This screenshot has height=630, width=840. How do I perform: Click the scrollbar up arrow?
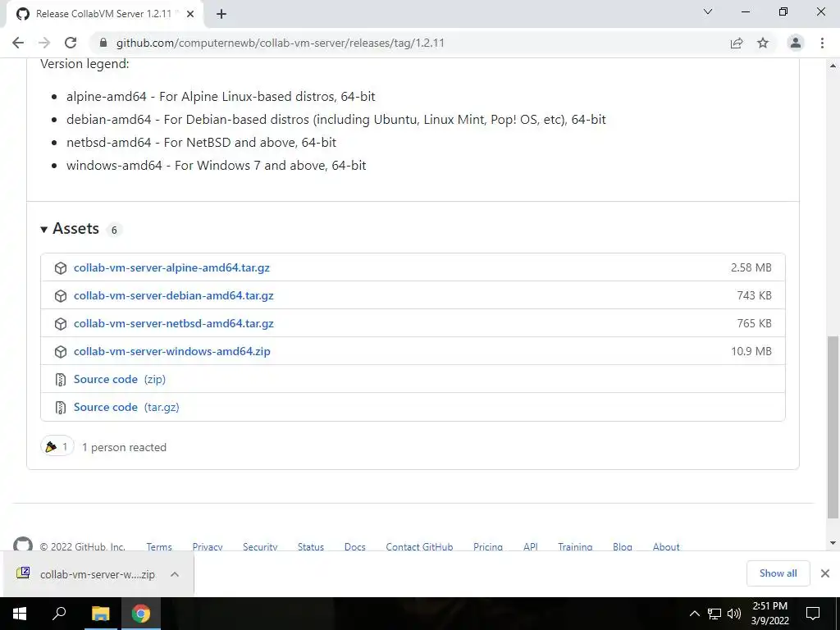point(833,66)
